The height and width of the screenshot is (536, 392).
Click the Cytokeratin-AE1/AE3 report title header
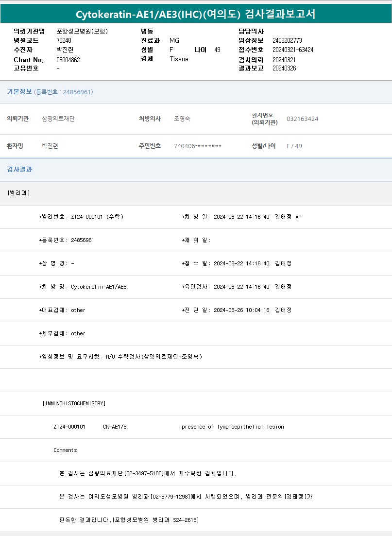tap(196, 14)
